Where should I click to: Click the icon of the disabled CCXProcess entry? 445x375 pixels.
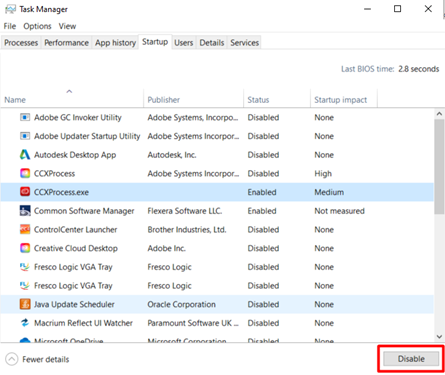(x=25, y=173)
